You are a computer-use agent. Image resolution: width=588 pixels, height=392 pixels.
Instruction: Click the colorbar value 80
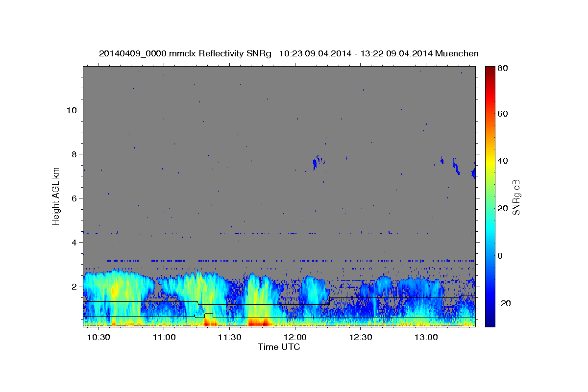click(502, 68)
